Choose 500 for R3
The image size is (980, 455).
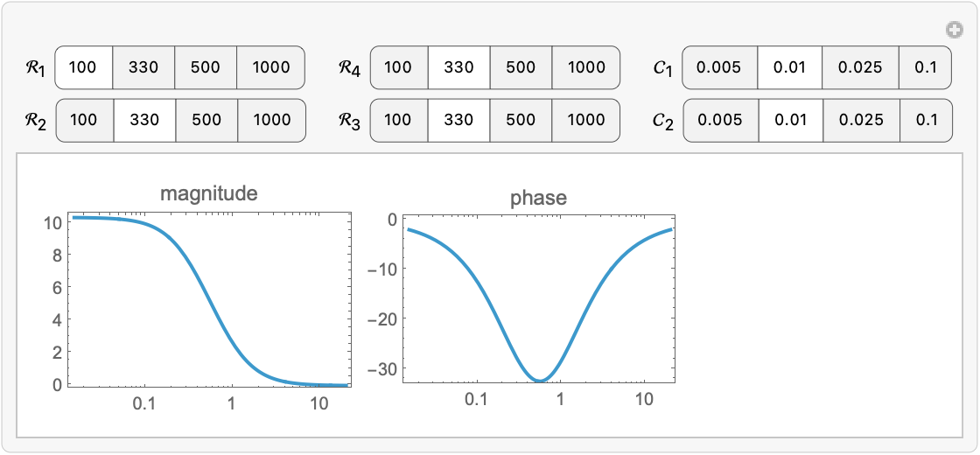click(x=521, y=120)
